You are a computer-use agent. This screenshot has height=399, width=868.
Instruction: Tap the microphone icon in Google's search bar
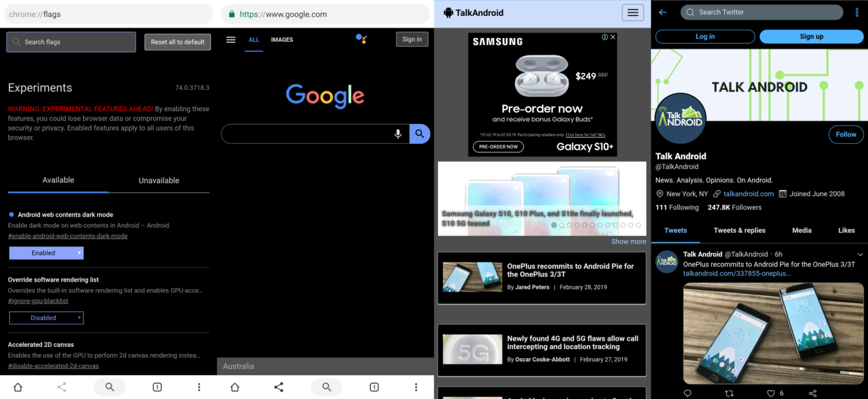pyautogui.click(x=397, y=134)
